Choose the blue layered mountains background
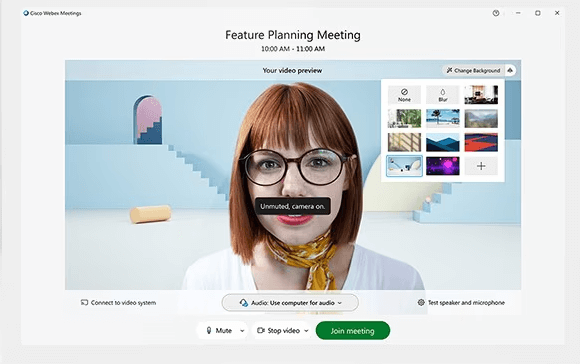Screen dimensions: 580x364 (x=443, y=142)
